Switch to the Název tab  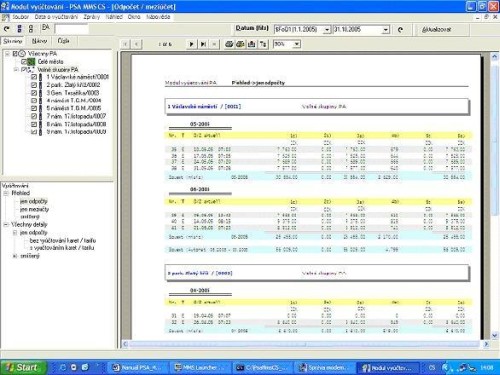coord(39,41)
